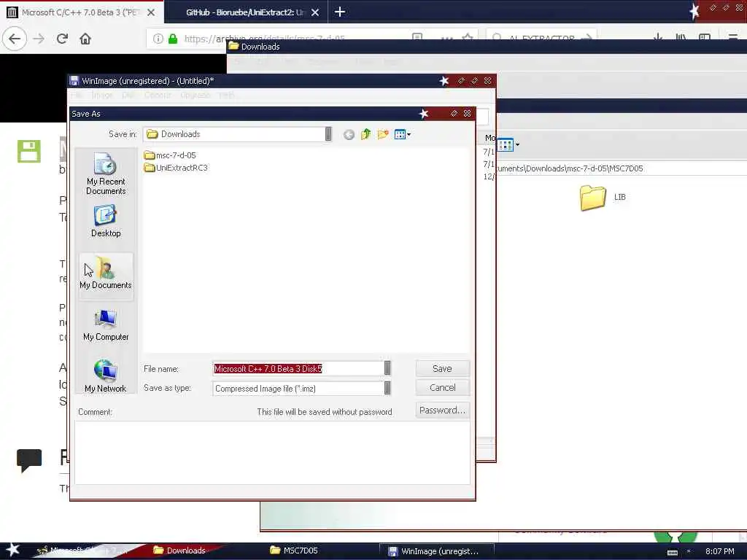Close the GitHub UniExtract2 tab
Image resolution: width=747 pixels, height=560 pixels.
point(315,12)
